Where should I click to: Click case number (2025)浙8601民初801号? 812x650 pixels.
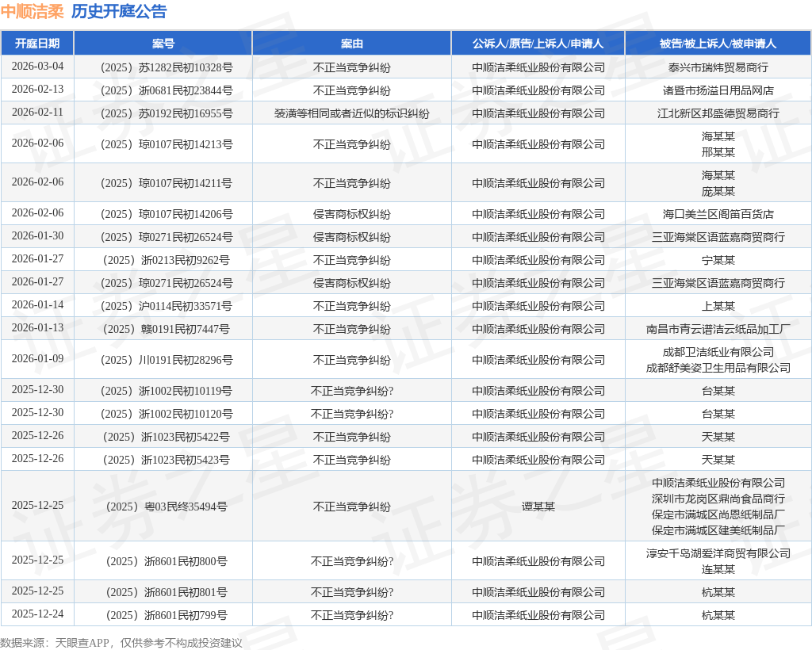tap(167, 593)
